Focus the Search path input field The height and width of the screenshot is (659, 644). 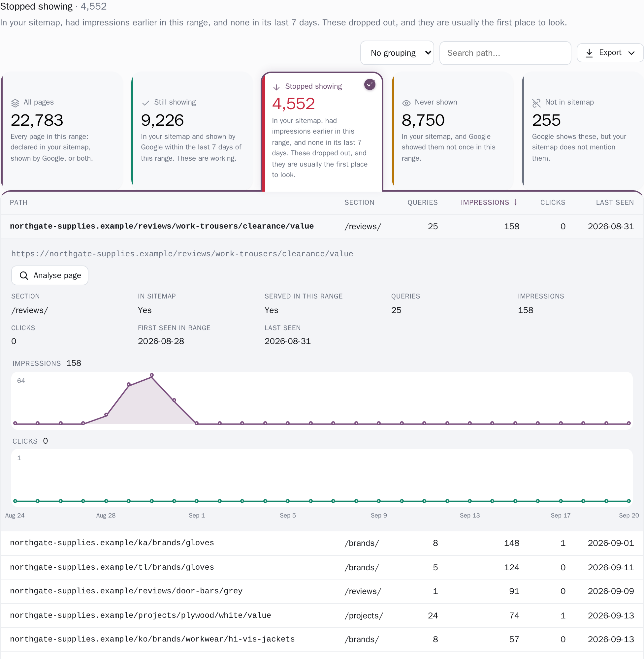pos(505,53)
